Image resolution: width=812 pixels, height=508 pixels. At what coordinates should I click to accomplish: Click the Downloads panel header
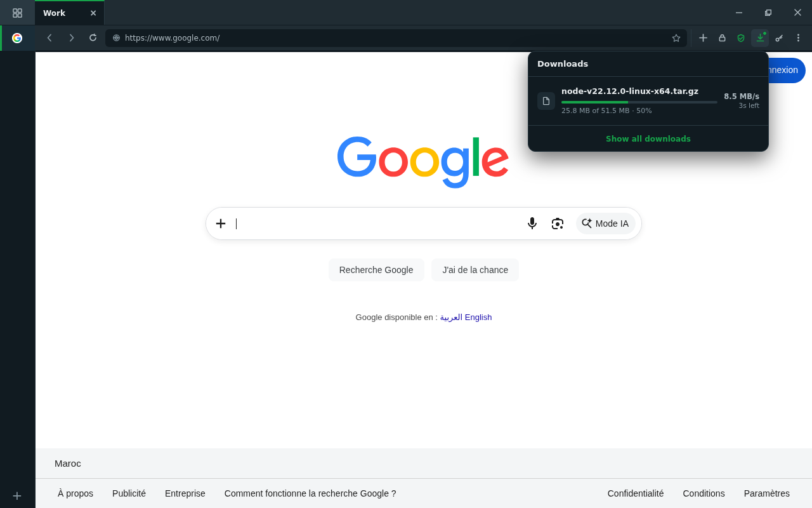click(x=563, y=64)
